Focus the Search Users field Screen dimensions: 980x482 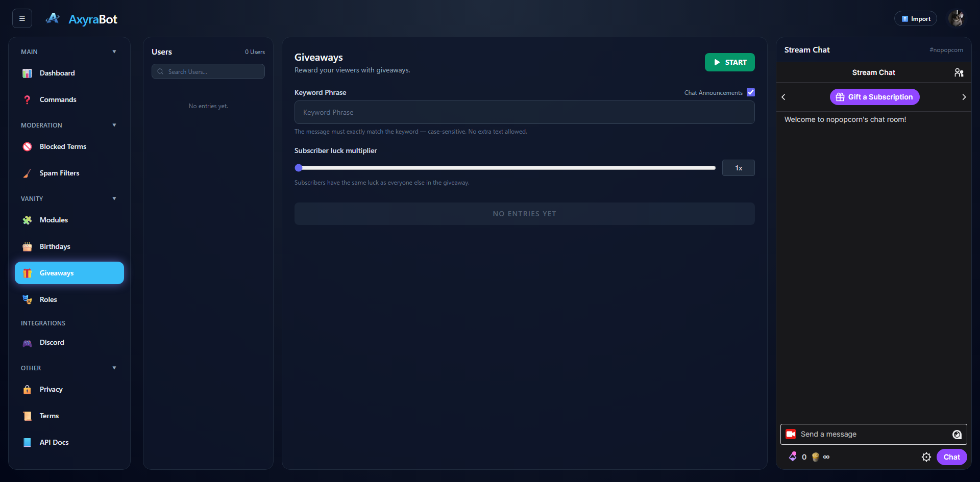tap(208, 71)
